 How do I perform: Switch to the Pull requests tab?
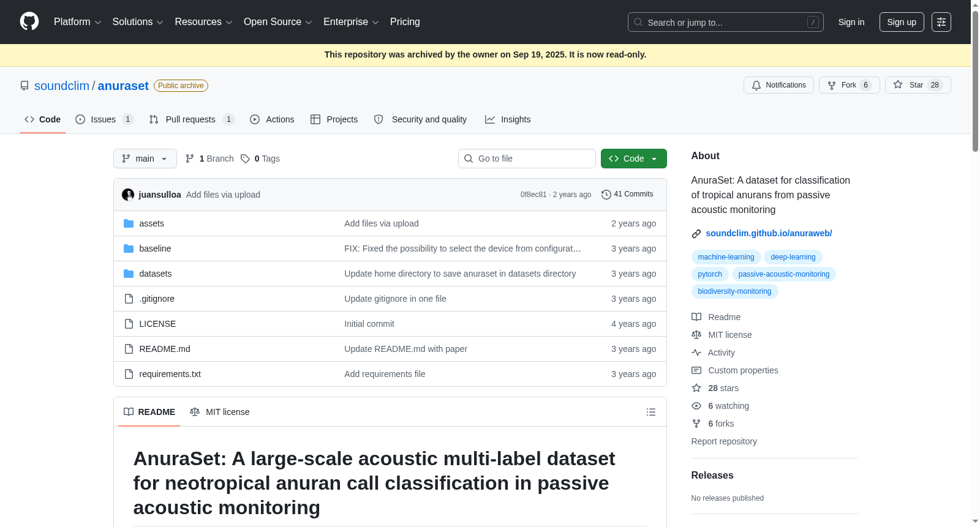(x=192, y=119)
